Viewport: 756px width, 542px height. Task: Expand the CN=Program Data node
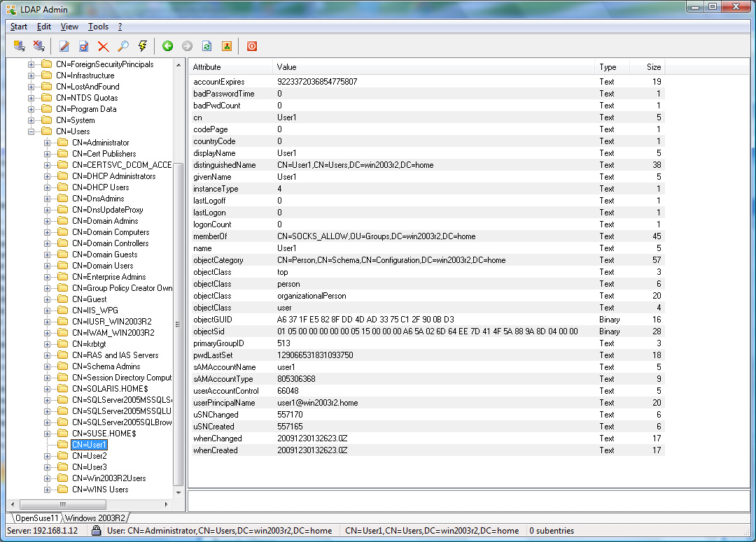pyautogui.click(x=31, y=109)
